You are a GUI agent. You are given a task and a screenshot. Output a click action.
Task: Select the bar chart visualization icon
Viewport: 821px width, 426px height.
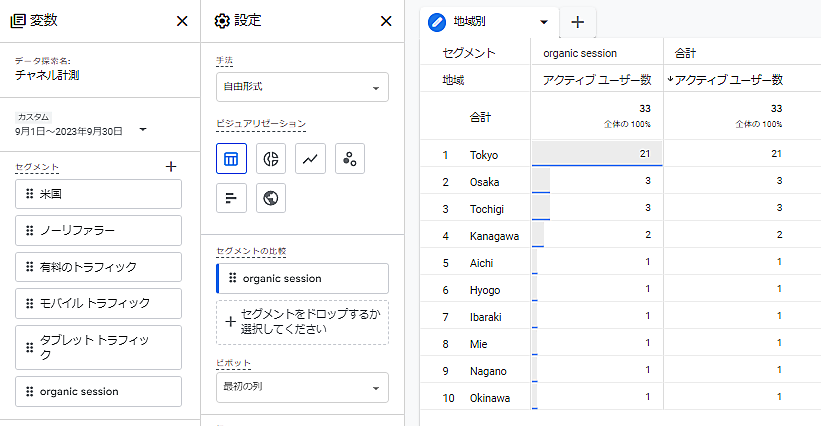231,198
